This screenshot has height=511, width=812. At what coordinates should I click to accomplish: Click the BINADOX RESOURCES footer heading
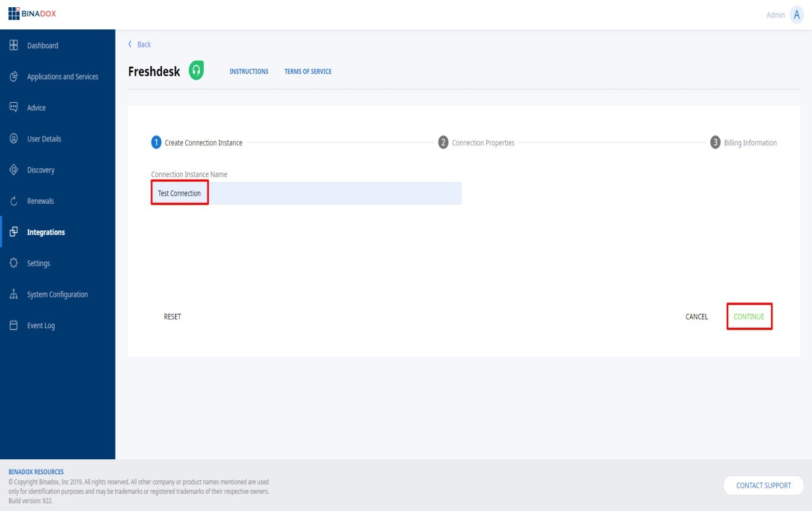pos(36,472)
